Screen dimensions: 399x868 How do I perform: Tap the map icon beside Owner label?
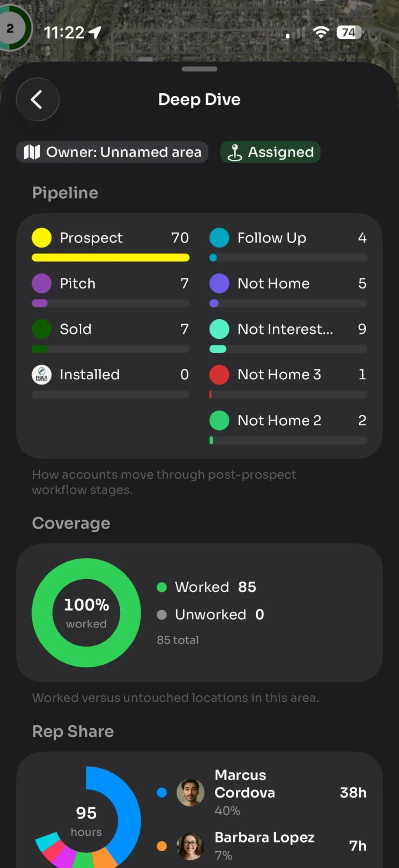(x=31, y=152)
